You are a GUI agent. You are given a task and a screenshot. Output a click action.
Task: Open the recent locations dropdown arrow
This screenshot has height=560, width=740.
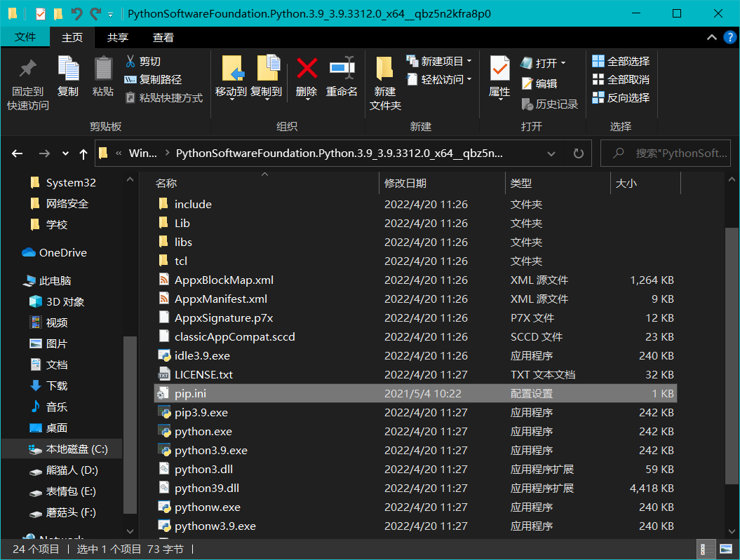(x=66, y=153)
